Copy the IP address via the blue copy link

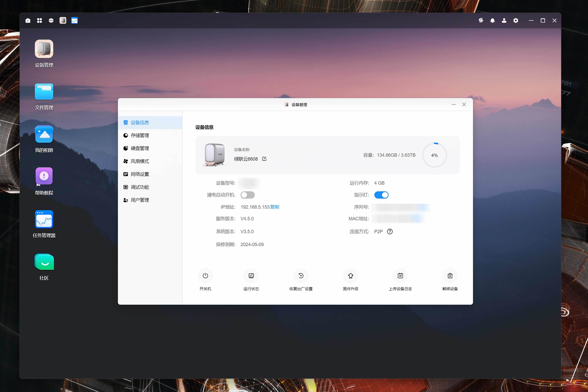coord(274,207)
